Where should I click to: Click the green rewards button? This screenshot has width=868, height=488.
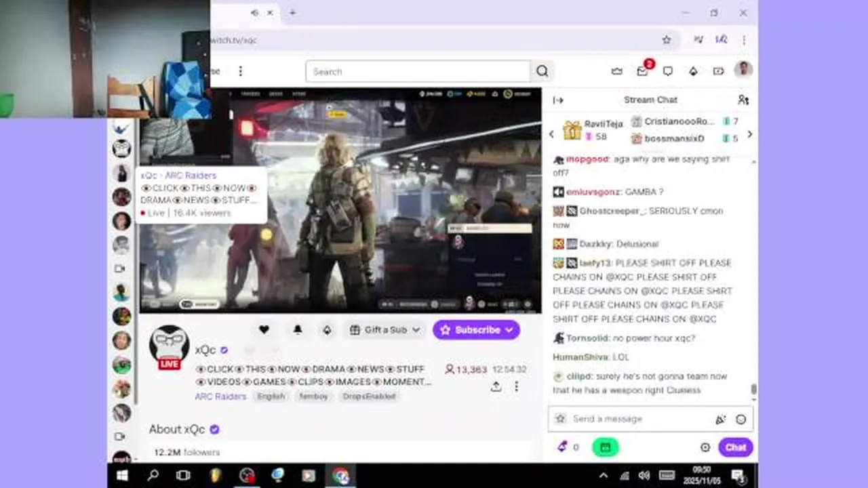coord(605,447)
